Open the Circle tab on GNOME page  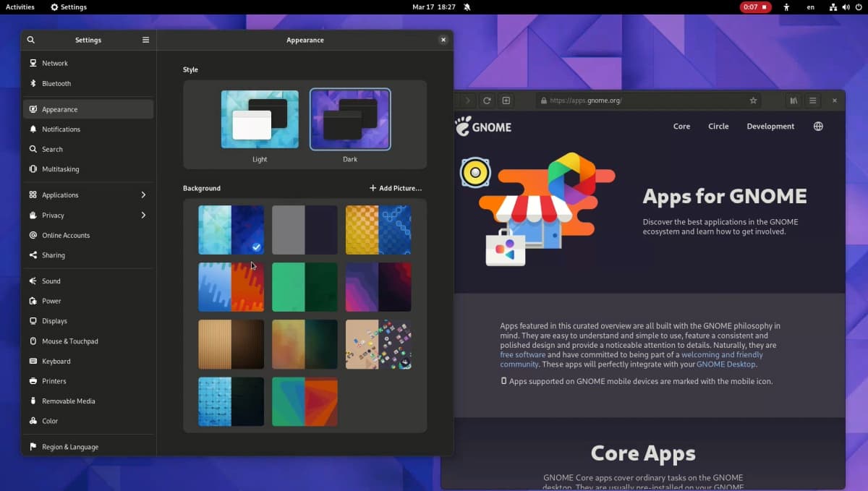(718, 126)
